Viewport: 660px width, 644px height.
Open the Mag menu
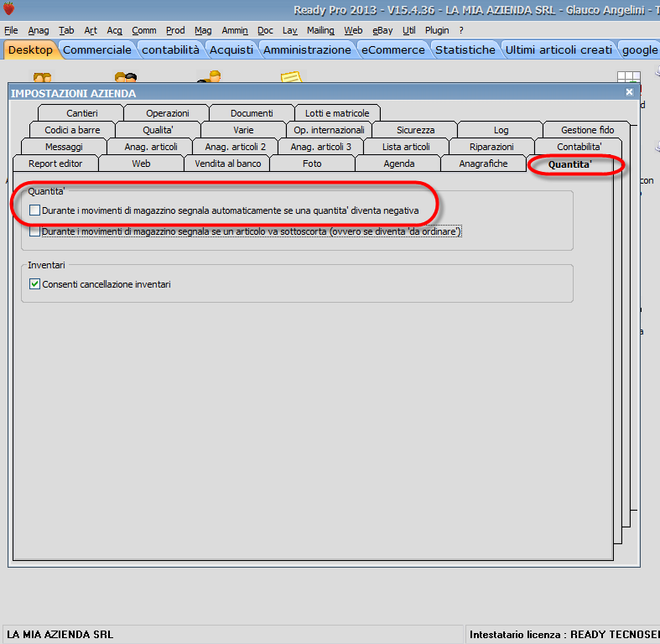pyautogui.click(x=203, y=30)
